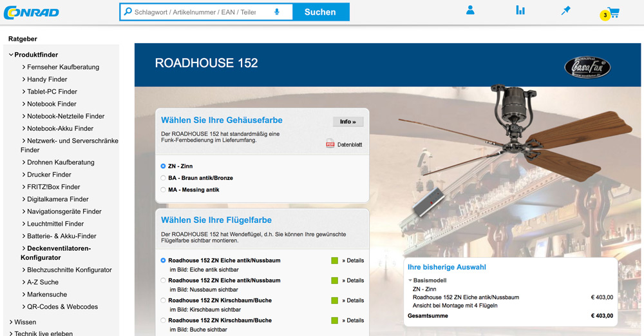Select ZN - Zinn housing color

pyautogui.click(x=163, y=166)
